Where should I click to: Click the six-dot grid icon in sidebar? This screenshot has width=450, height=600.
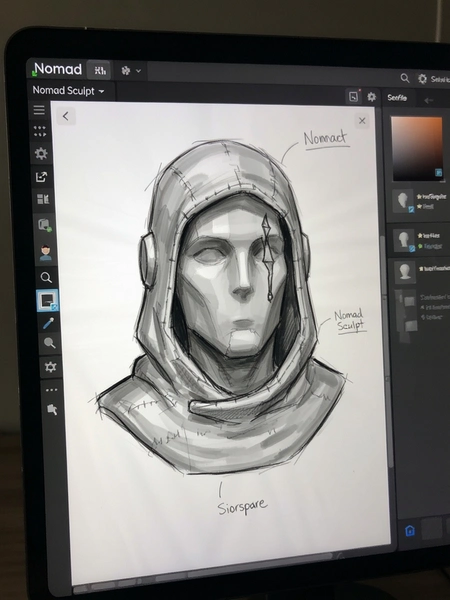[x=40, y=131]
